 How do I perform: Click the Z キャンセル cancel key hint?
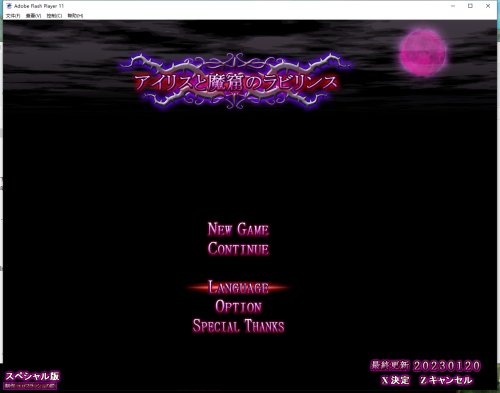[446, 380]
